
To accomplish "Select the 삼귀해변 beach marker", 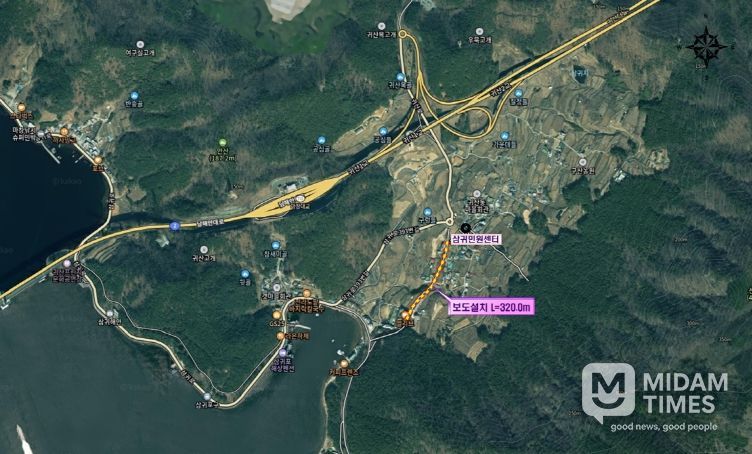I will [x=110, y=314].
